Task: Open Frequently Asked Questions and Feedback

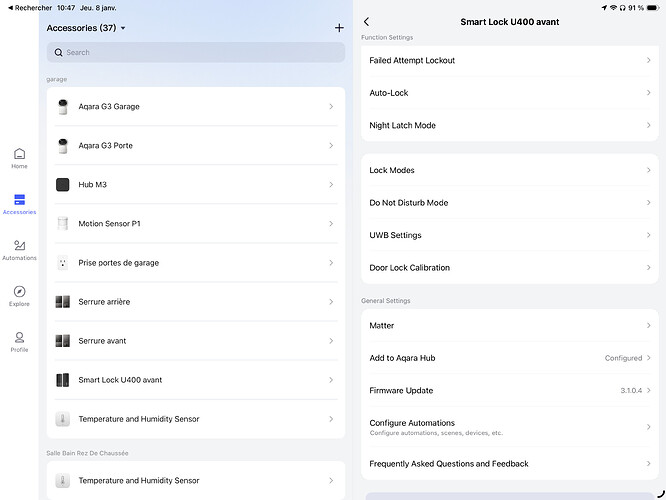Action: (509, 464)
